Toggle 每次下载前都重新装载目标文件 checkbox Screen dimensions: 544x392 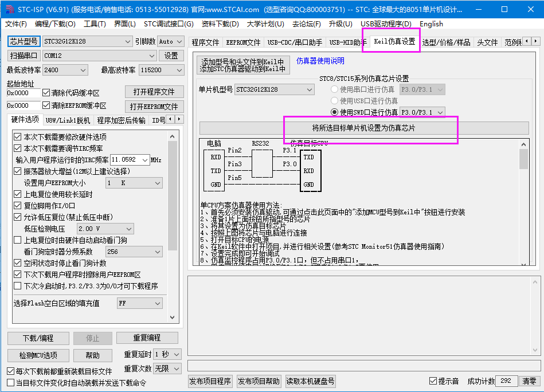point(11,371)
